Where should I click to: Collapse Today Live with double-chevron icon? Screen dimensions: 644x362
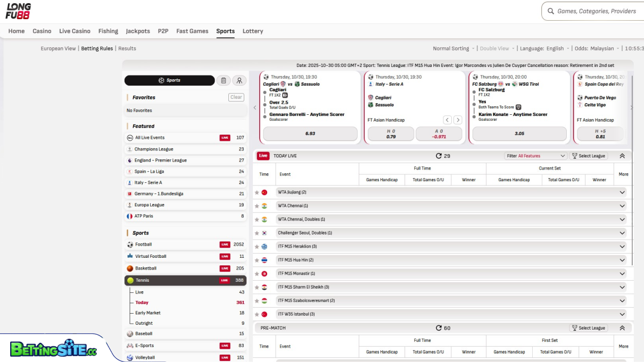[622, 156]
